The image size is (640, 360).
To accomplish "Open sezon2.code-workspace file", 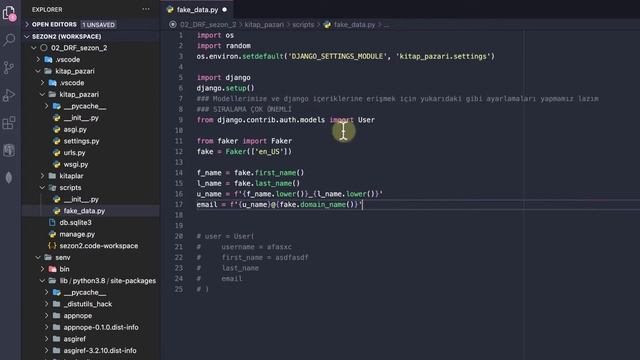I will [x=98, y=246].
